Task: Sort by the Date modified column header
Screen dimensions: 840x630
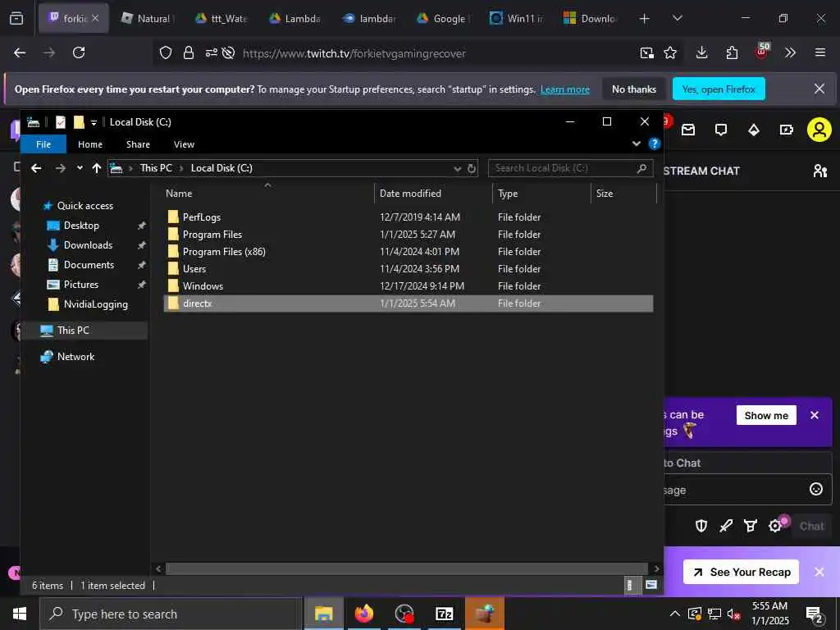Action: point(410,194)
